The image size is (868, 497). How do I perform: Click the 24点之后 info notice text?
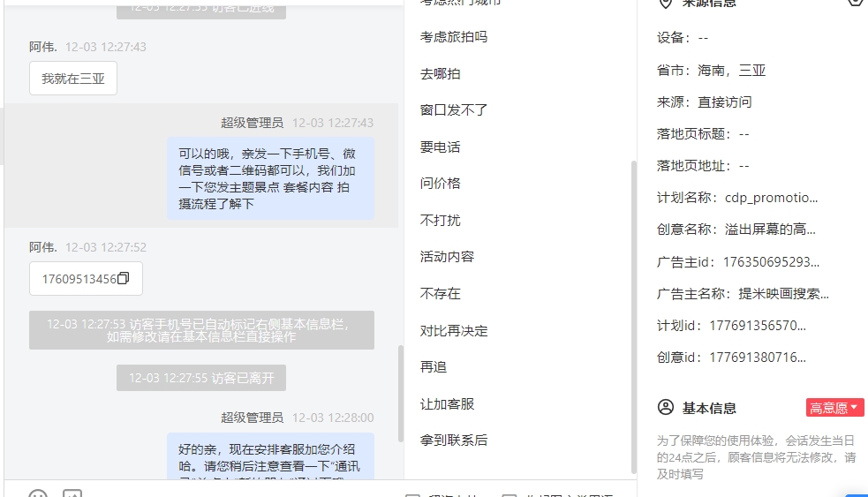coord(756,457)
